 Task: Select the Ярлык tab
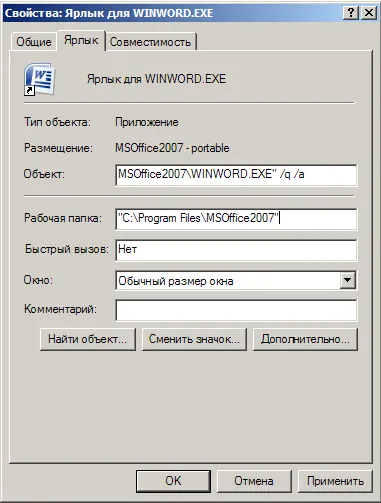pyautogui.click(x=81, y=40)
